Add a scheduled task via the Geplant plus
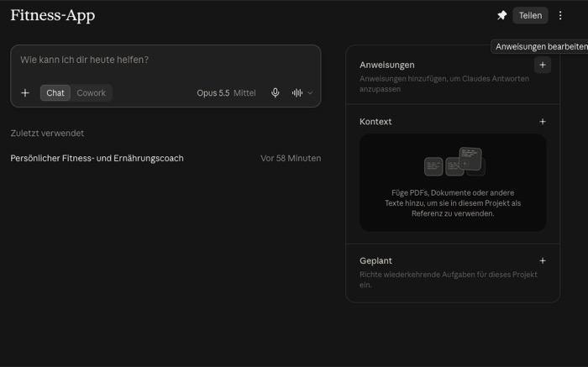Viewport: 588px width, 367px height. [x=543, y=260]
